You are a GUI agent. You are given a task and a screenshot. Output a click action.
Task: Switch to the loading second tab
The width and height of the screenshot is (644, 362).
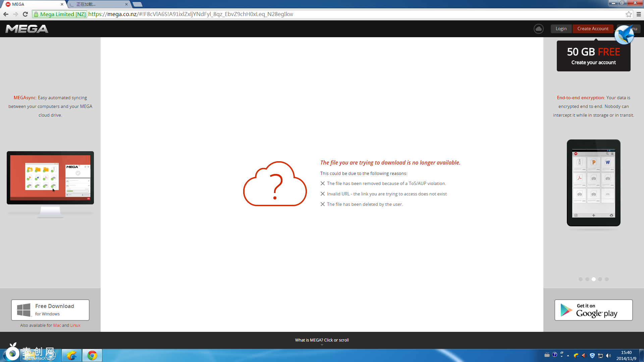coord(99,4)
